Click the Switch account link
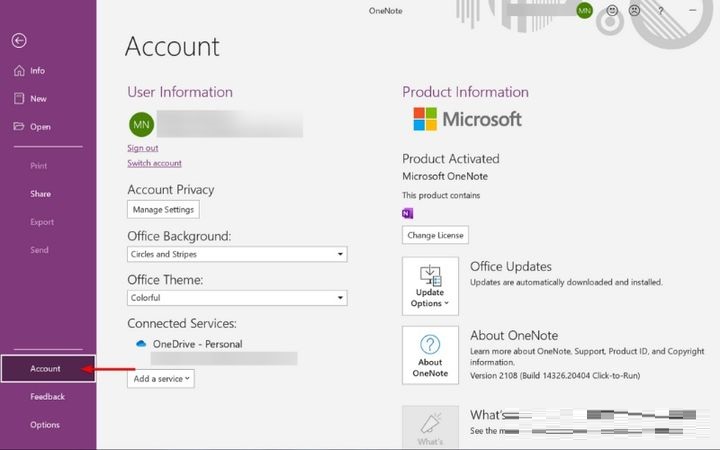 [154, 163]
